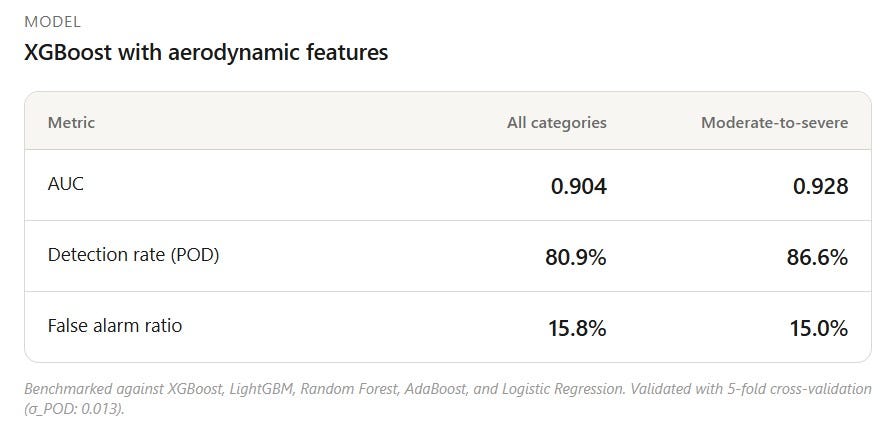
Task: Click the Metric column header
Action: coord(71,122)
